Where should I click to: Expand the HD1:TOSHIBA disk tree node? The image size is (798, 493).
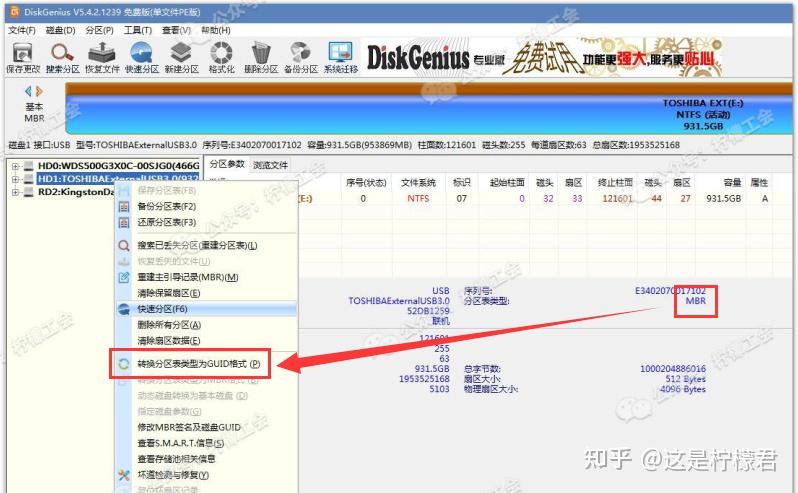tap(15, 179)
